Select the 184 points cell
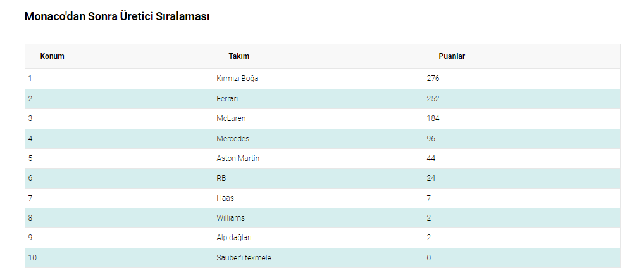 433,118
